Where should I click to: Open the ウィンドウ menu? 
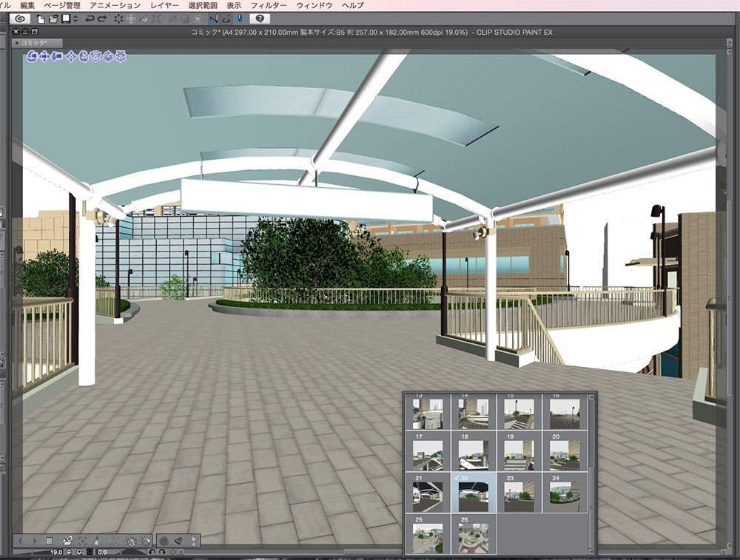coord(314,6)
